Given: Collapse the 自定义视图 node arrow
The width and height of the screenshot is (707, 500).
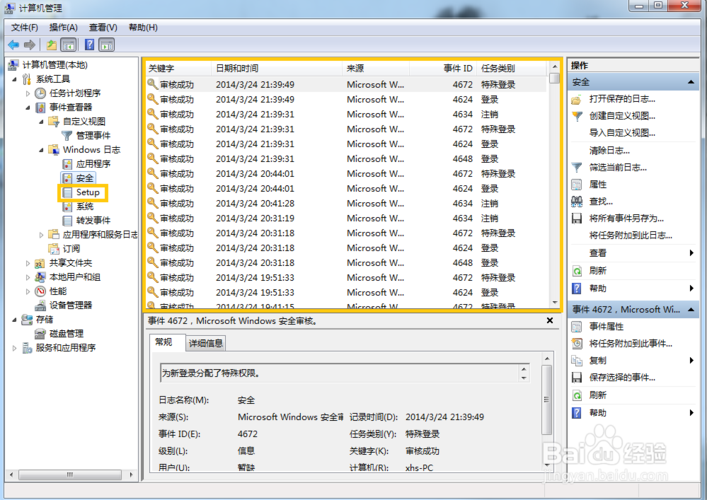Looking at the screenshot, I should tap(41, 122).
